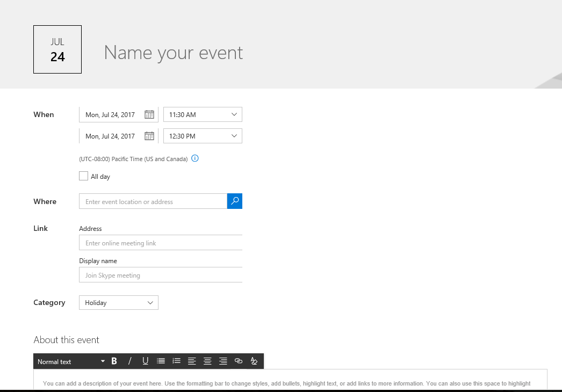Insert a hyperlink using the link icon
The width and height of the screenshot is (562, 392).
pos(239,361)
